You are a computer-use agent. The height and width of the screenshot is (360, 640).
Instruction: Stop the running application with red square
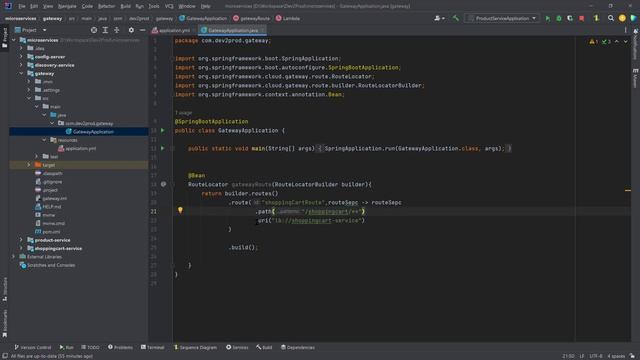coord(582,18)
